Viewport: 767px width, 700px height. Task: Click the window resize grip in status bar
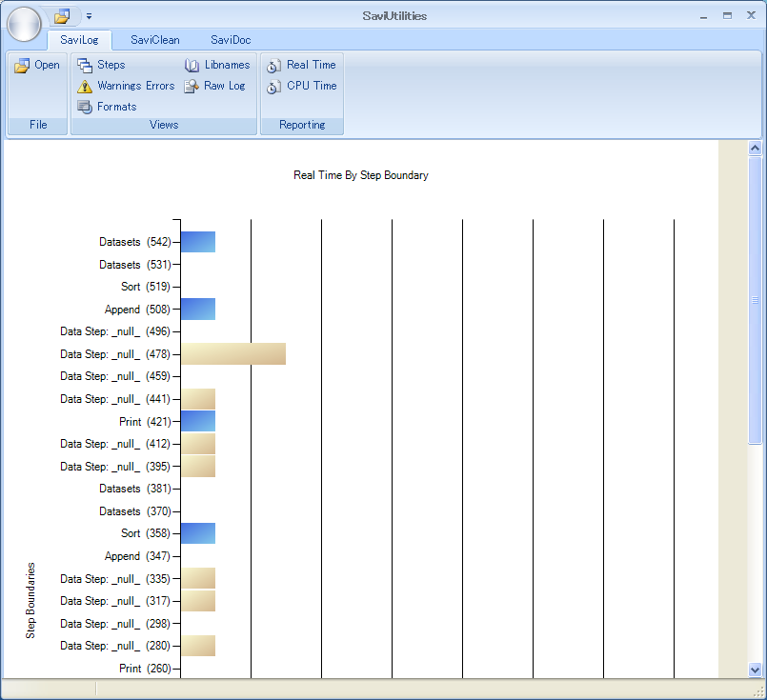(x=758, y=691)
